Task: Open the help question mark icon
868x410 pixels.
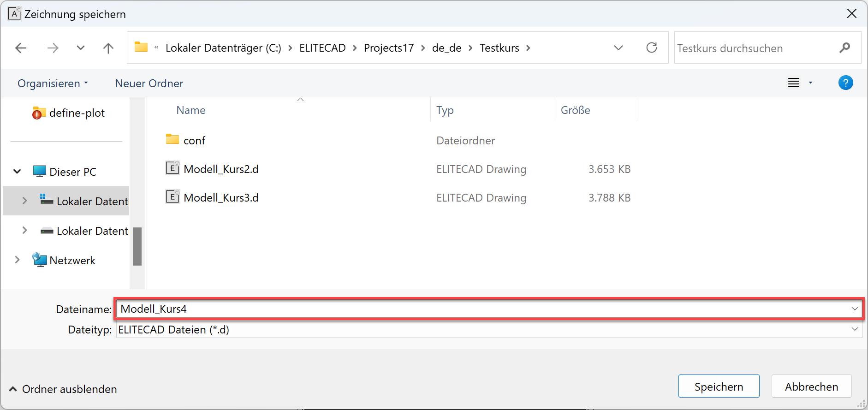Action: click(x=845, y=83)
